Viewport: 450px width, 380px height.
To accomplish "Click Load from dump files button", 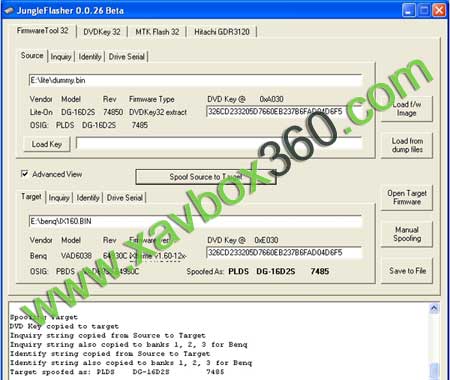I will [x=407, y=145].
